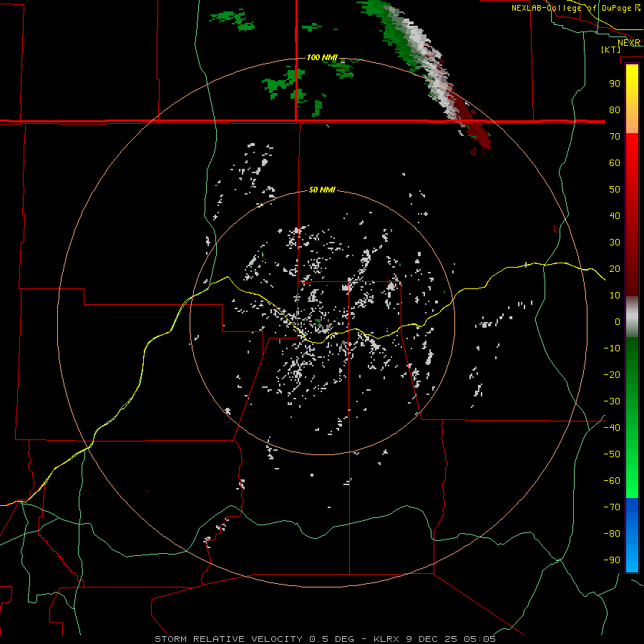Select the 70 label on the color scale
This screenshot has width=644, height=644.
pos(615,137)
